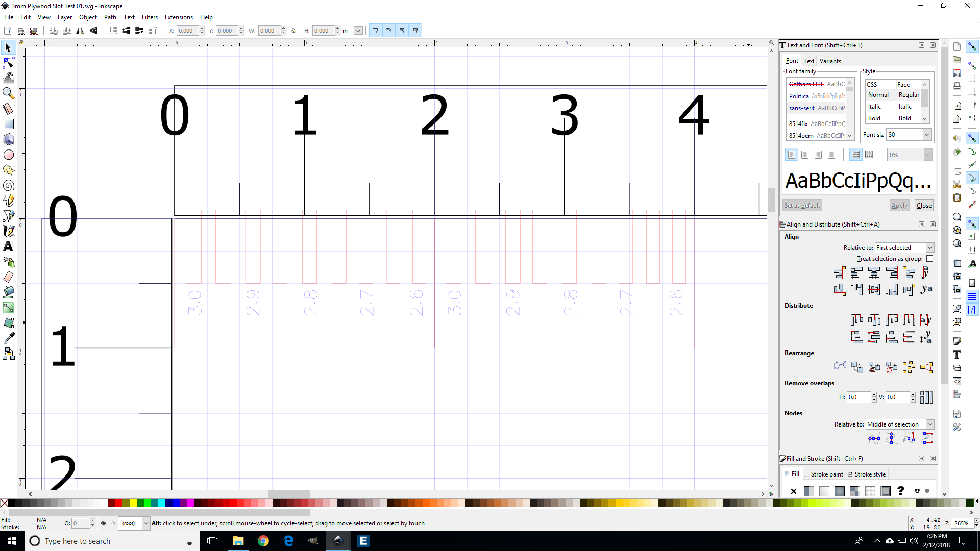Click the Close button in Text panel

[924, 206]
